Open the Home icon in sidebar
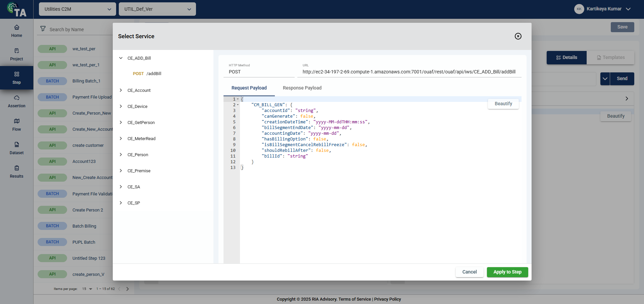The height and width of the screenshot is (304, 644). pyautogui.click(x=16, y=31)
